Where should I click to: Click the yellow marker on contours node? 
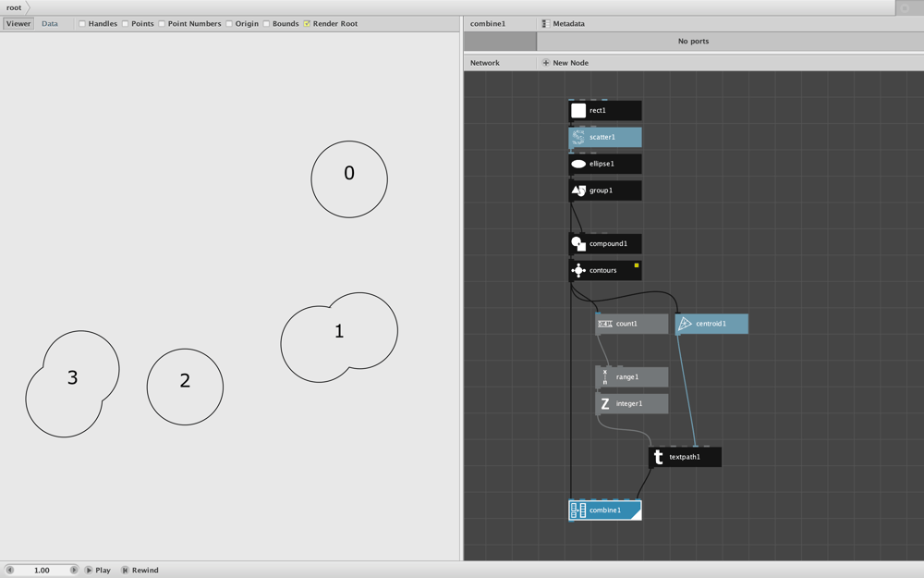pos(637,265)
